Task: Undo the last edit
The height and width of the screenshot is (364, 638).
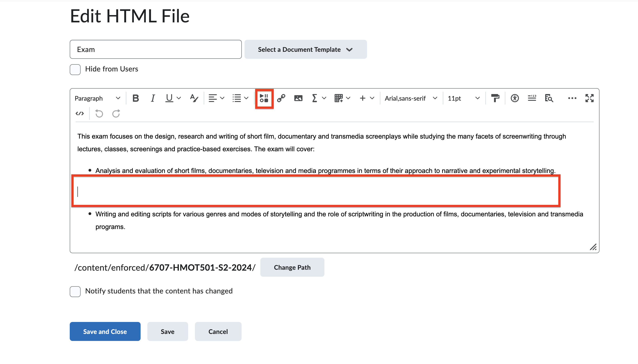Action: click(99, 113)
